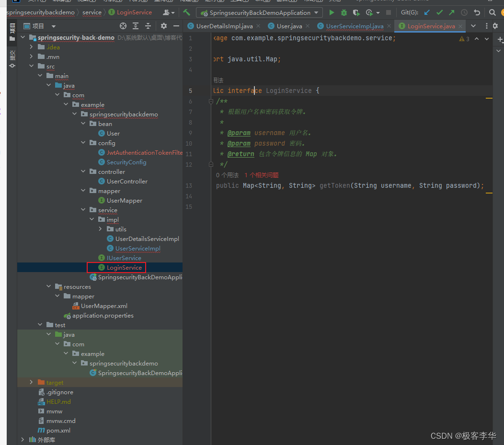504x445 pixels.
Task: Click the build project hammer icon
Action: 187,12
